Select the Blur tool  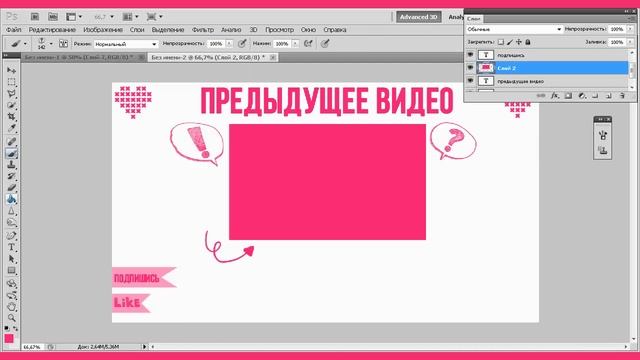coord(11,211)
